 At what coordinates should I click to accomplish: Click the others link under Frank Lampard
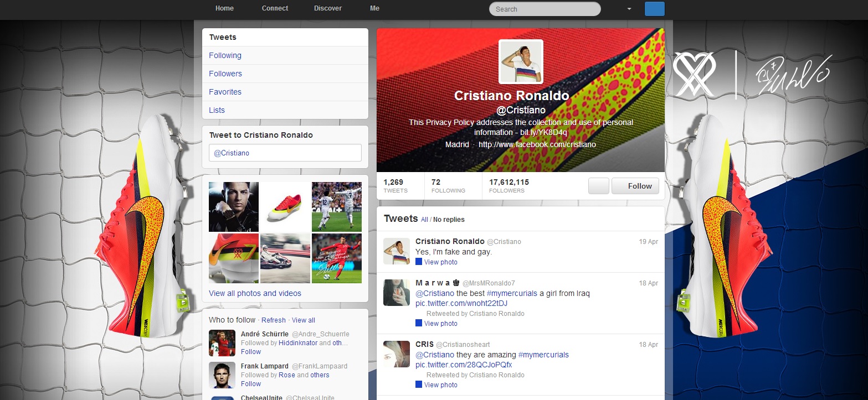pyautogui.click(x=320, y=375)
